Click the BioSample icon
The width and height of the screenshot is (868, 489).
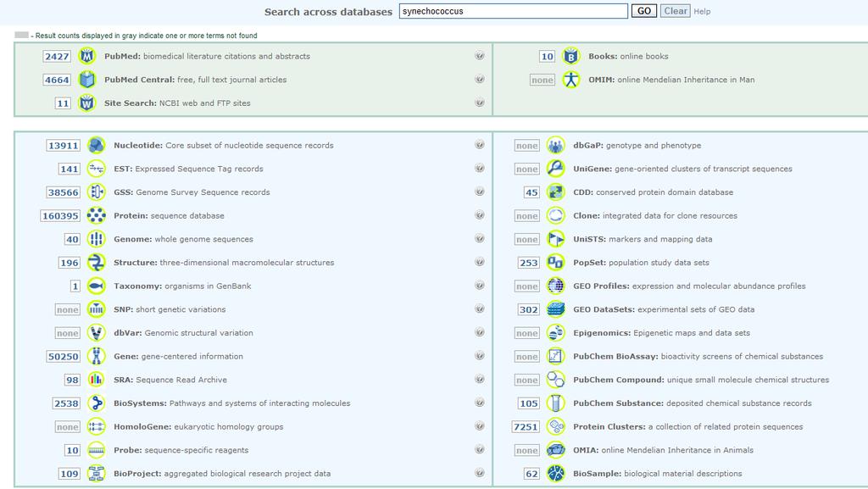pos(555,473)
